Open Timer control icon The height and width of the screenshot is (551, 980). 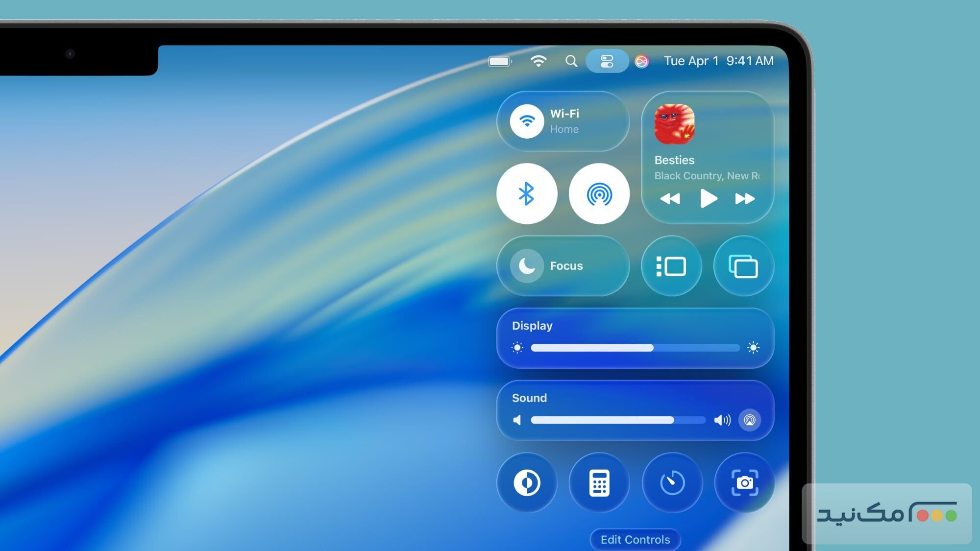point(672,483)
